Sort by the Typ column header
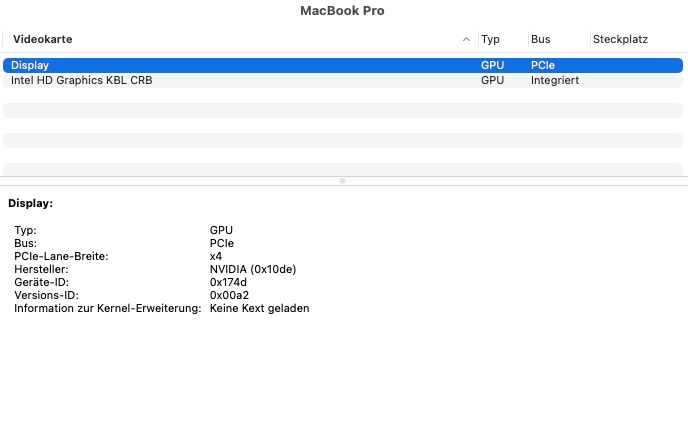The height and width of the screenshot is (433, 688). click(490, 40)
